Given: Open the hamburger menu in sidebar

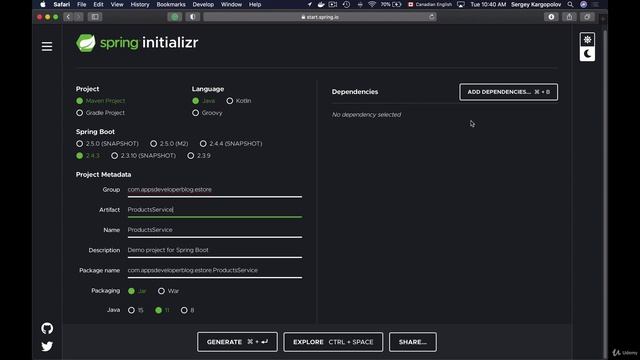Looking at the screenshot, I should click(x=47, y=47).
